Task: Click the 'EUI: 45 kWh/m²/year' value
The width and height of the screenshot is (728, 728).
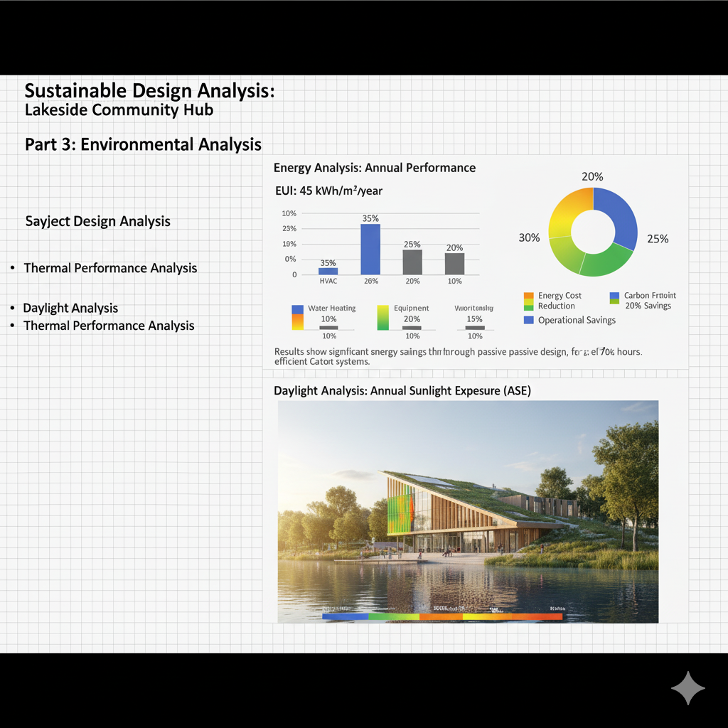Action: (x=328, y=191)
